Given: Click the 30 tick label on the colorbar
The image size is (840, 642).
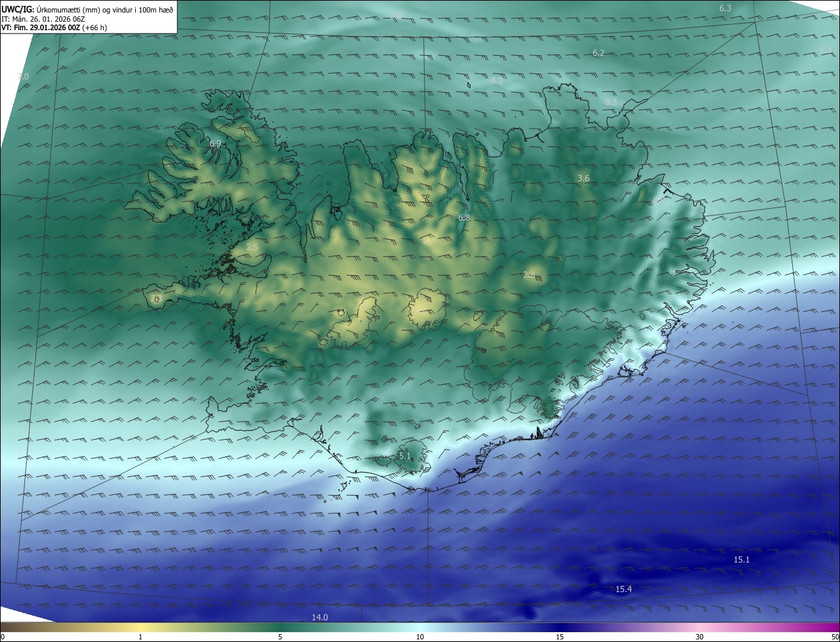Looking at the screenshot, I should click(700, 637).
